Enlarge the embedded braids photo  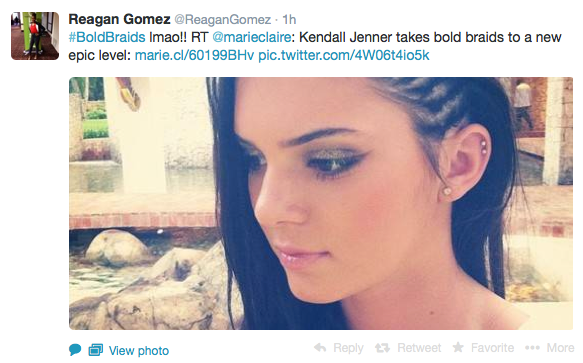[321, 203]
